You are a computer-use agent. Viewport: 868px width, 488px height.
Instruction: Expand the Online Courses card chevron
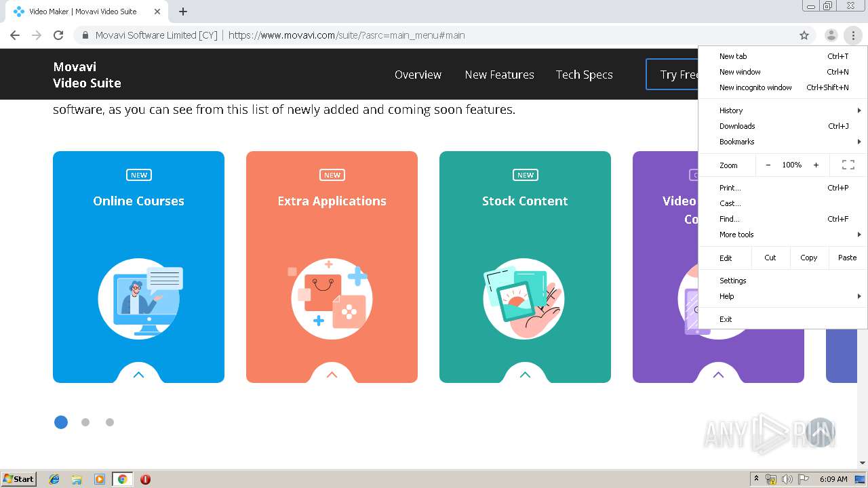138,374
